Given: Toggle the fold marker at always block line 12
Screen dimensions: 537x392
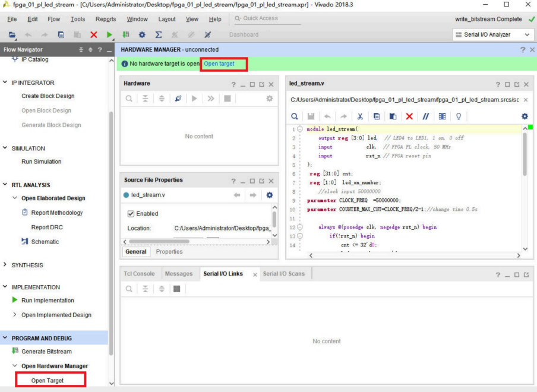Looking at the screenshot, I should (x=300, y=227).
